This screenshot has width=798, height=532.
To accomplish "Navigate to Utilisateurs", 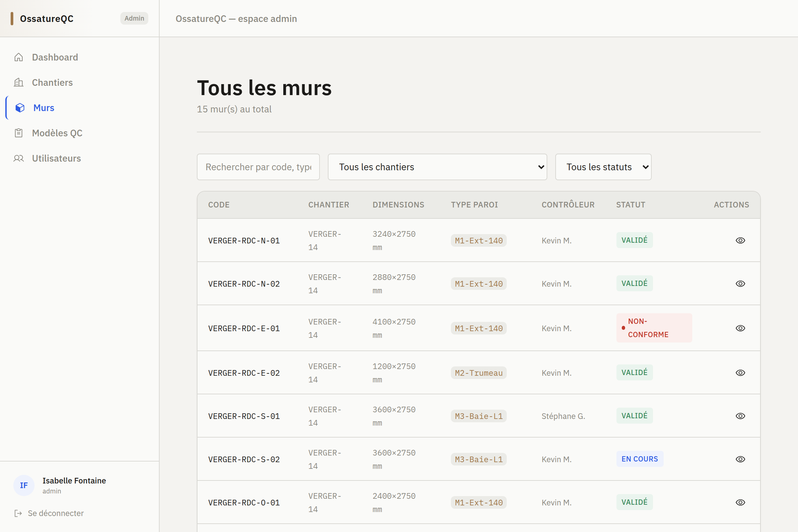I will point(79,159).
